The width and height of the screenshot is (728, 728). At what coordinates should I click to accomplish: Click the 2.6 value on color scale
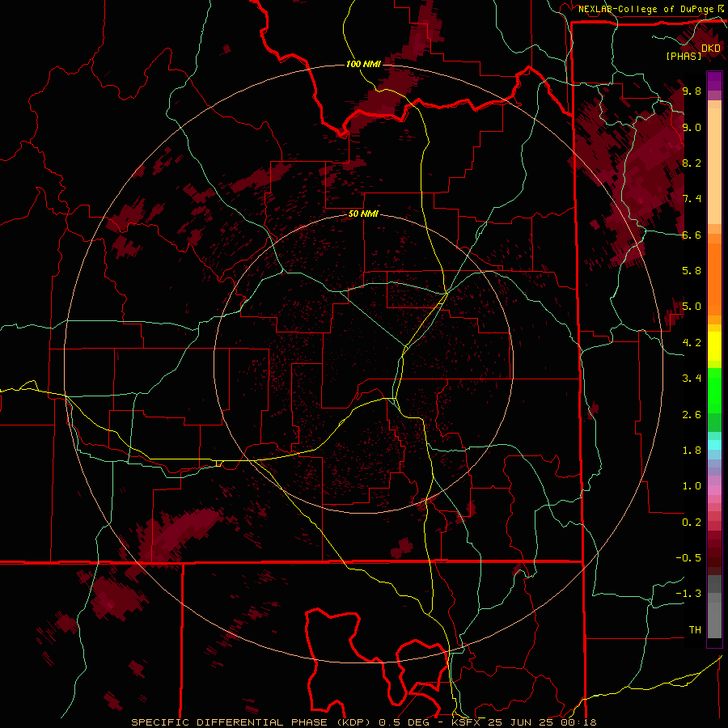point(692,415)
